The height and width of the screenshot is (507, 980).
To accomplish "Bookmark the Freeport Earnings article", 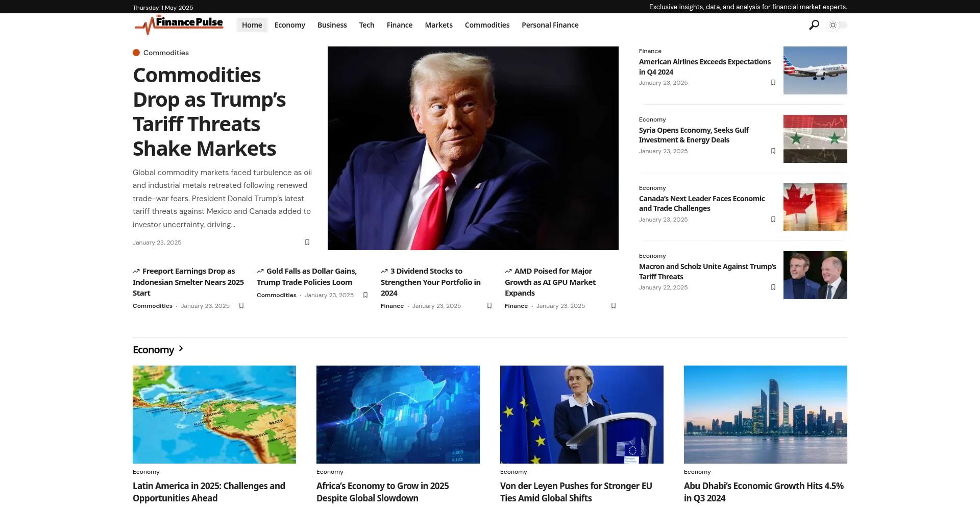I will [x=241, y=306].
